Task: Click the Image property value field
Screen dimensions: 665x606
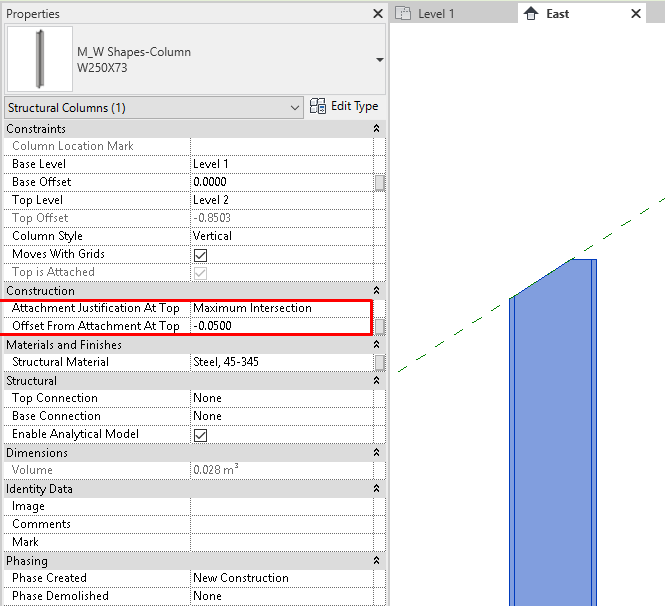Action: pos(282,506)
